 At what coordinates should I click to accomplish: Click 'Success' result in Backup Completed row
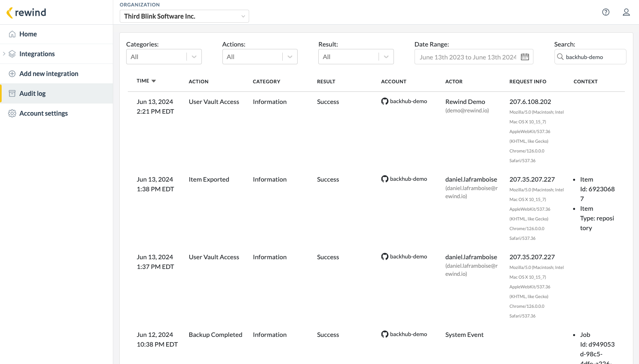click(x=328, y=334)
